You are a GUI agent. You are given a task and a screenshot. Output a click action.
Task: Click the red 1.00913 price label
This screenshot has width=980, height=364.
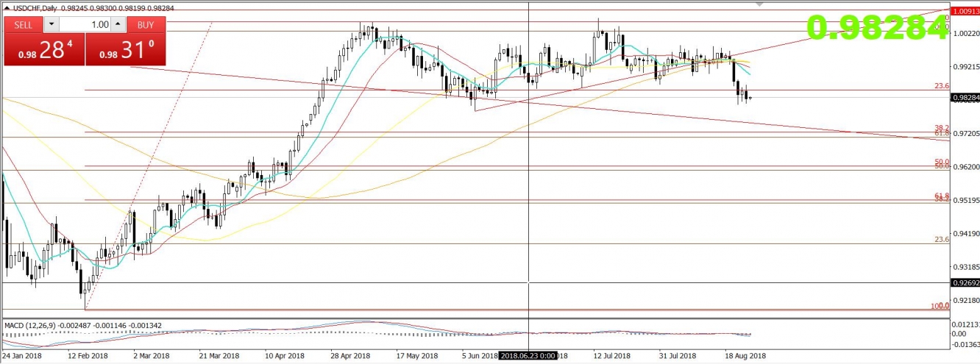tap(965, 12)
